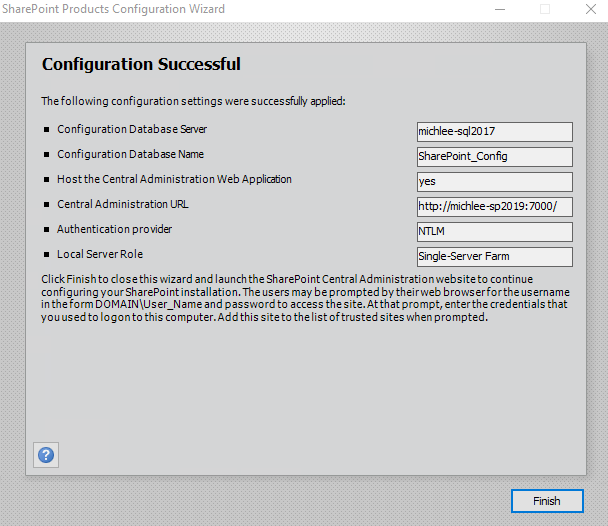Click the 'Central Administration URL' label
Image resolution: width=608 pixels, height=526 pixels.
click(x=123, y=204)
